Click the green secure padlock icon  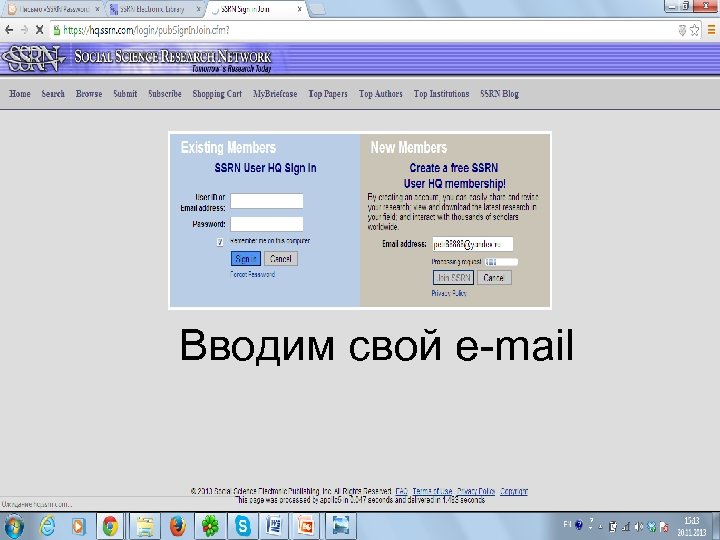click(56, 30)
